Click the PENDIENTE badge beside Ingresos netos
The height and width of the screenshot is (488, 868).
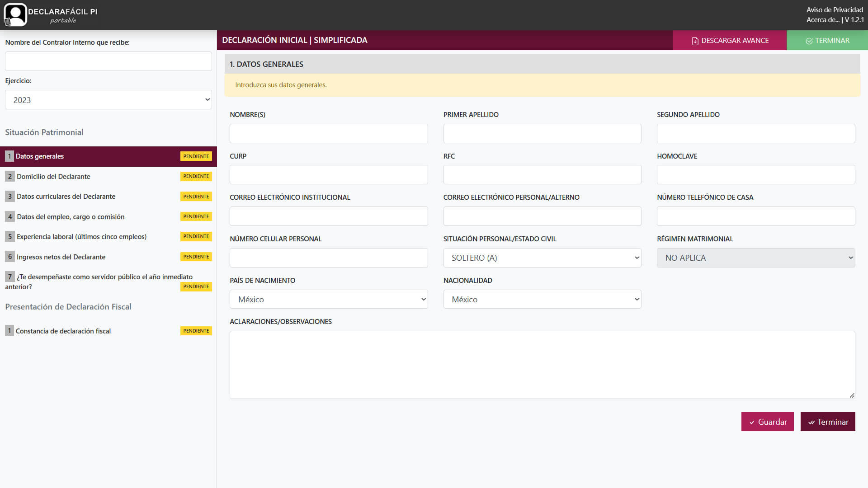click(x=196, y=257)
